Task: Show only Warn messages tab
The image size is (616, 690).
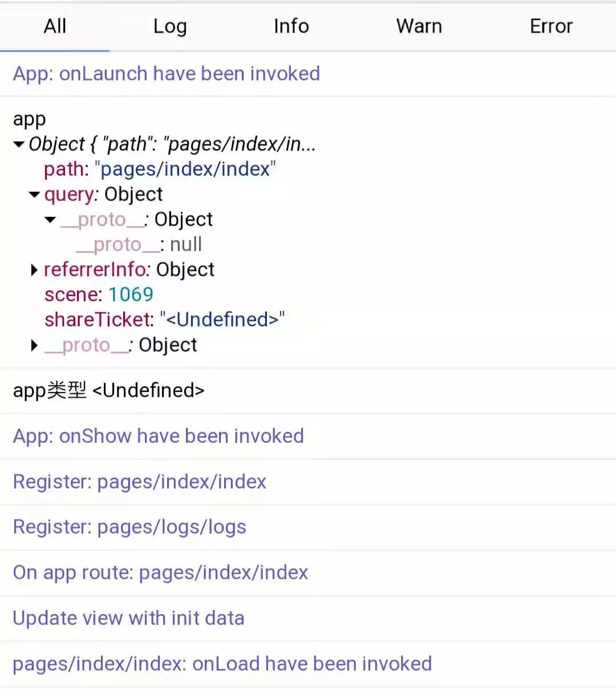Action: click(419, 26)
